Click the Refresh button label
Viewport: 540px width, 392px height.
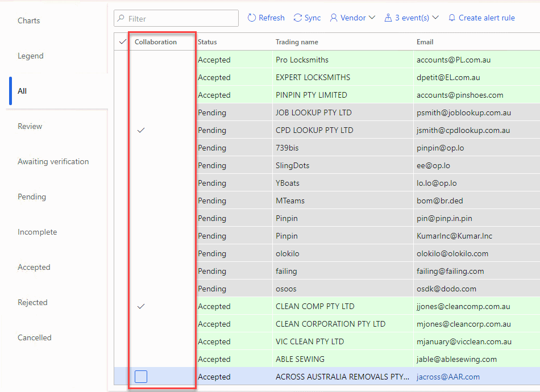(272, 18)
